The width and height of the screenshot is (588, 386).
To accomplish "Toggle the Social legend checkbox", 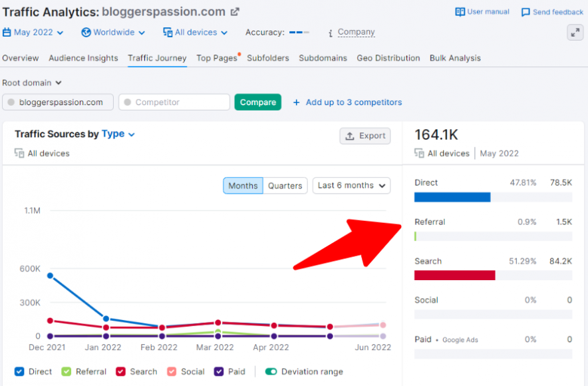I will click(172, 371).
